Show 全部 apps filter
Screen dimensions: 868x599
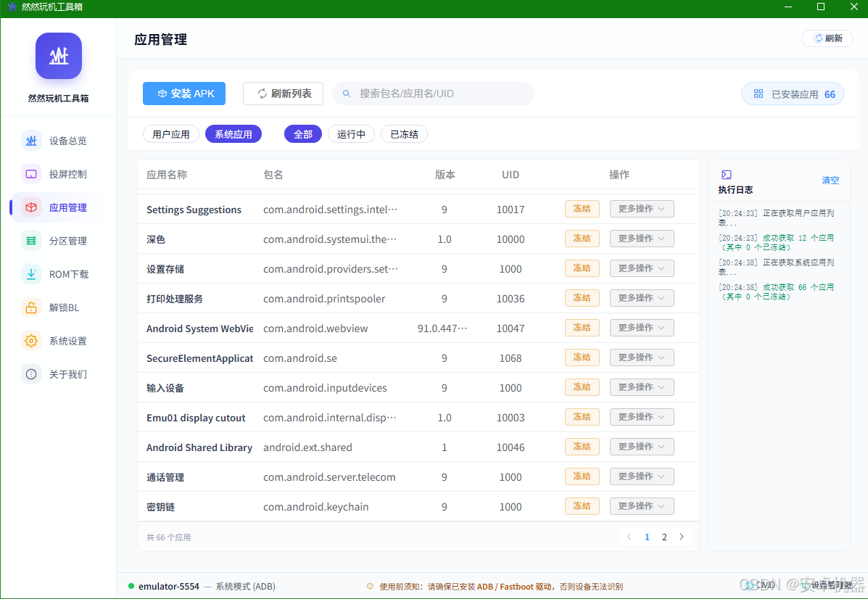point(303,134)
